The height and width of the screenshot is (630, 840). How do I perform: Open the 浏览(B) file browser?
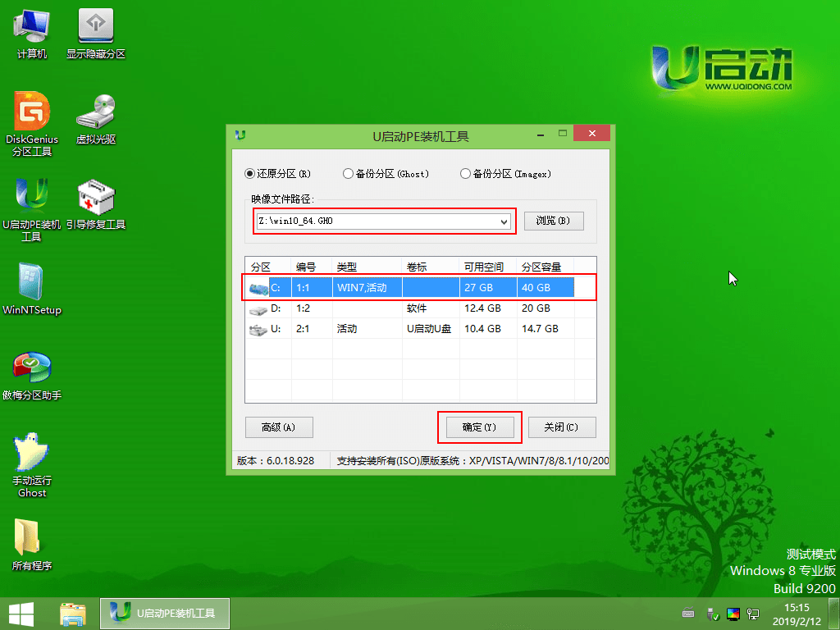pyautogui.click(x=555, y=221)
